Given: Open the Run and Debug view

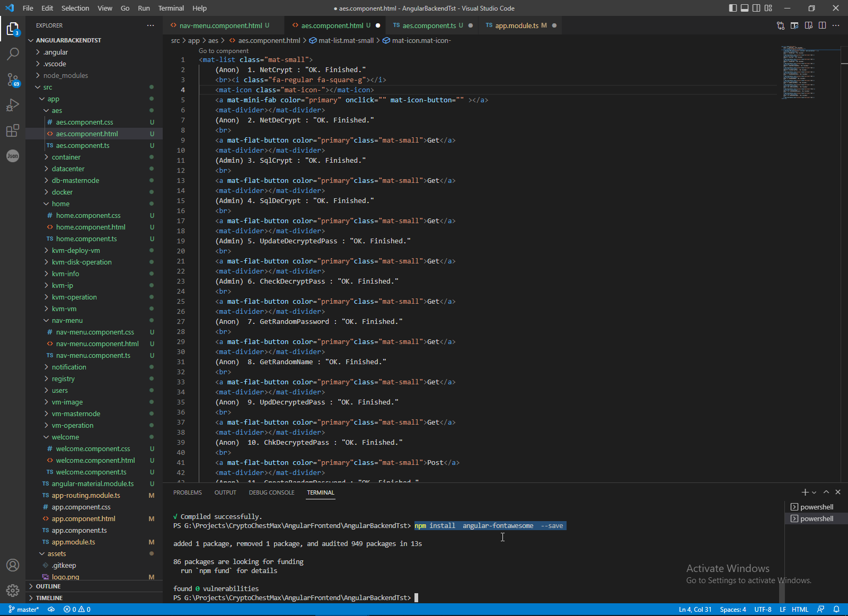Looking at the screenshot, I should [x=13, y=105].
